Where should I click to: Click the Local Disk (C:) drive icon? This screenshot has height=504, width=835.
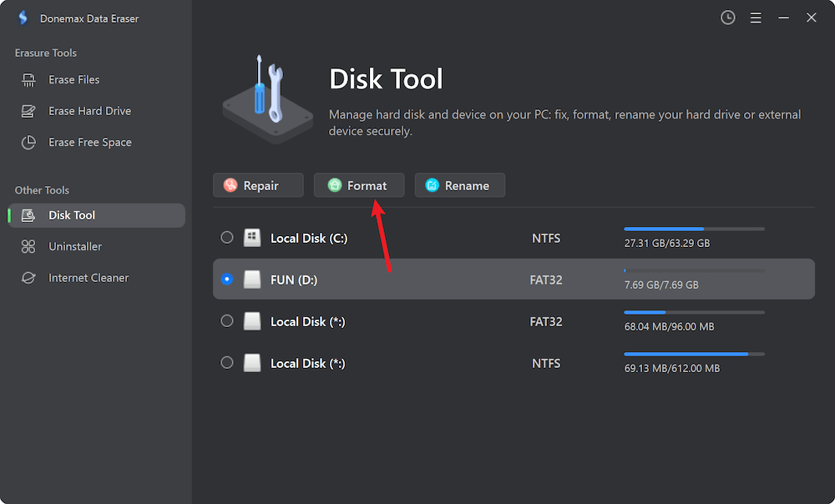point(252,237)
